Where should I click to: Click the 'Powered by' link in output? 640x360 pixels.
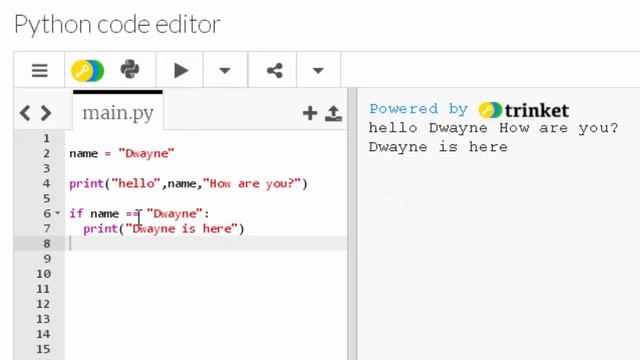(x=418, y=109)
